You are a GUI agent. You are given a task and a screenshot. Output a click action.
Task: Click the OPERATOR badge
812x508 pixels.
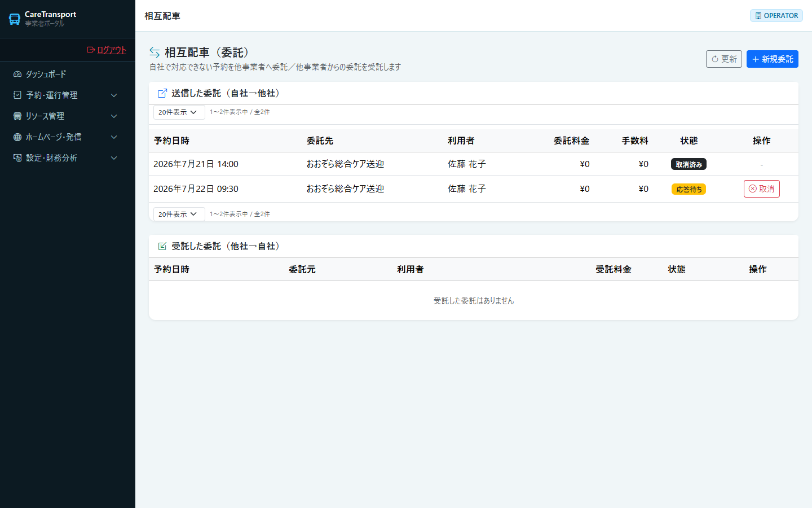click(776, 16)
